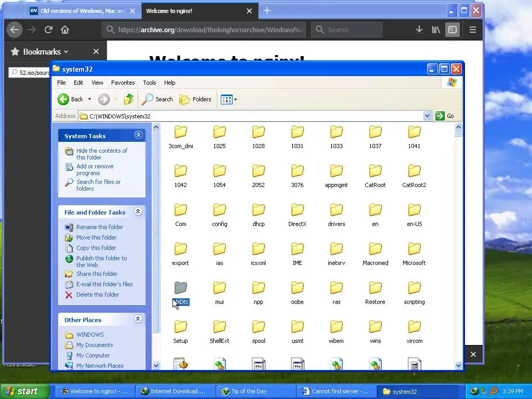Select the 1033 folder icon
The image size is (532, 399).
[x=336, y=132]
